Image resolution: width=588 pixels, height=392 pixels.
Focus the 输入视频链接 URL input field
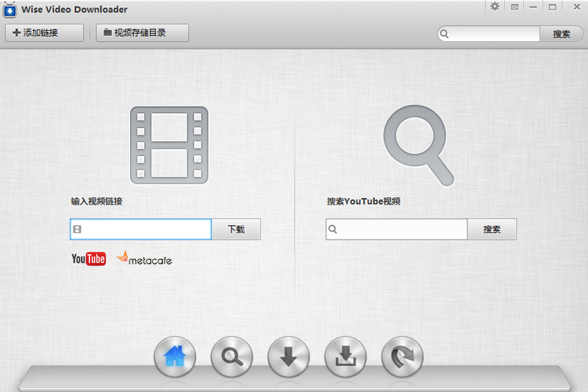point(140,229)
